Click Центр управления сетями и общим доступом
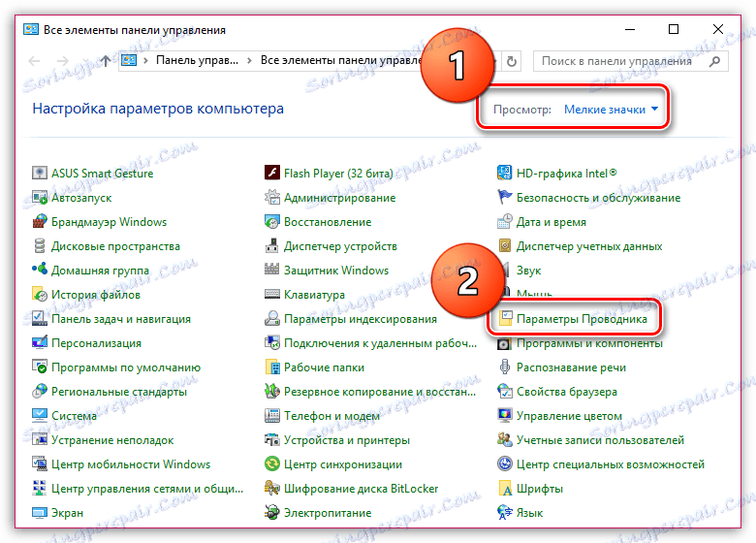This screenshot has width=756, height=543. [147, 489]
